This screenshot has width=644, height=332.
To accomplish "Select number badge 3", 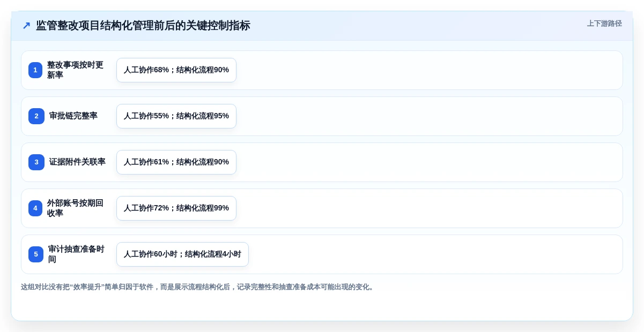I will tap(36, 162).
